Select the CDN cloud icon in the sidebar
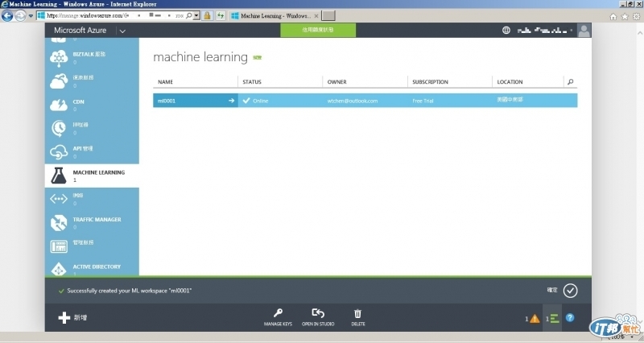The height and width of the screenshot is (343, 644). [59, 105]
